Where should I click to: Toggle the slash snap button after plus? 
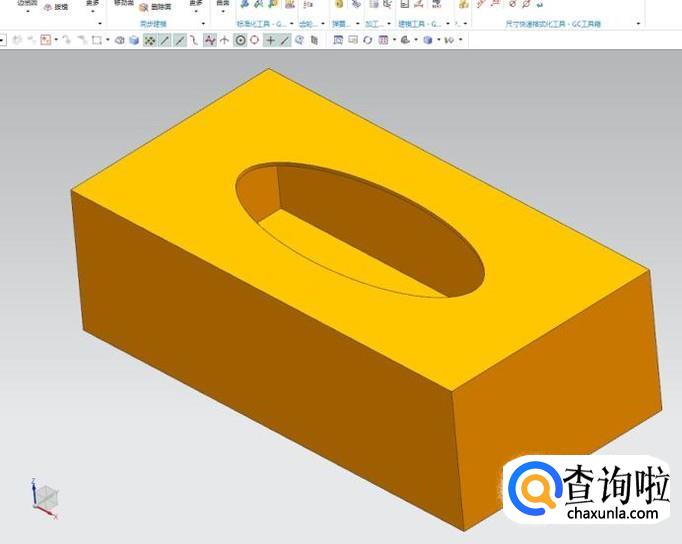(x=285, y=40)
